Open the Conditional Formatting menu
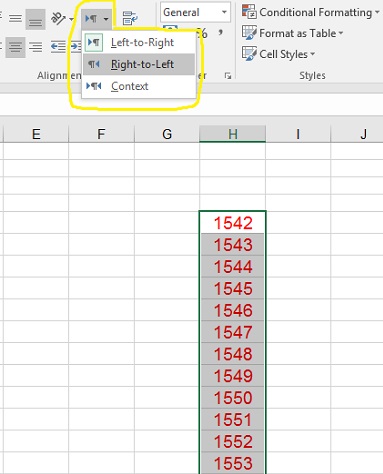Viewport: 383px width, 474px height. click(311, 13)
